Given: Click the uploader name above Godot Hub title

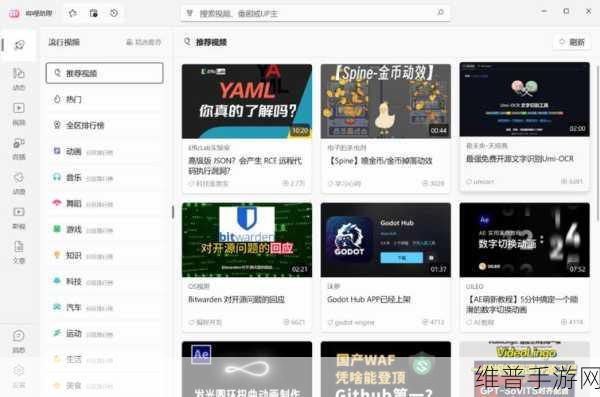Looking at the screenshot, I should pos(334,286).
